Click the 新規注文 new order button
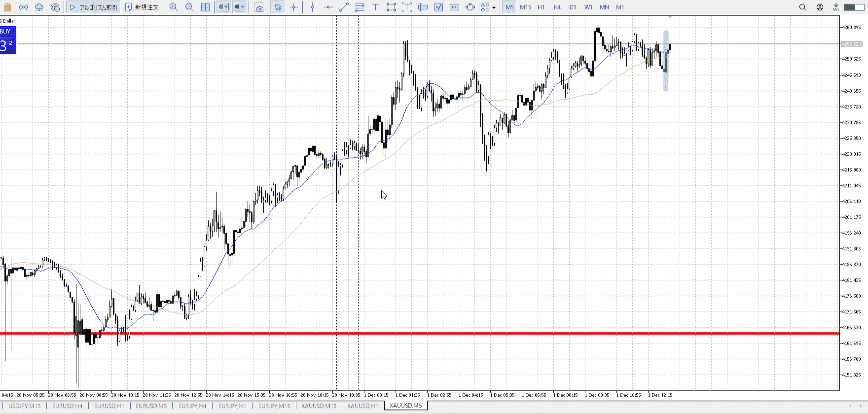 point(142,7)
